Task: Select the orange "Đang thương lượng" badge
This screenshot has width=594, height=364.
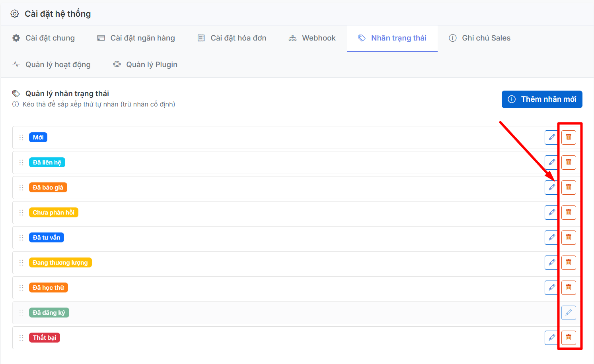Action: click(x=60, y=263)
